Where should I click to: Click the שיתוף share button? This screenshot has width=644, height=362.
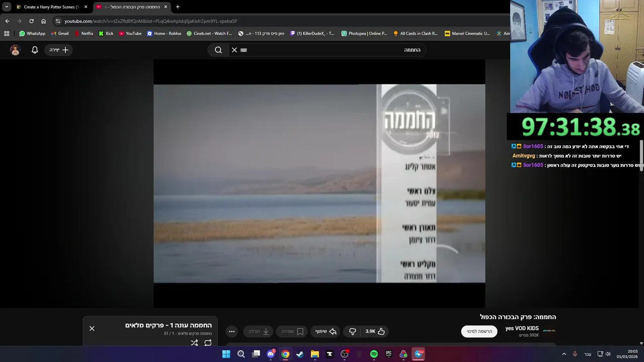coord(326,331)
